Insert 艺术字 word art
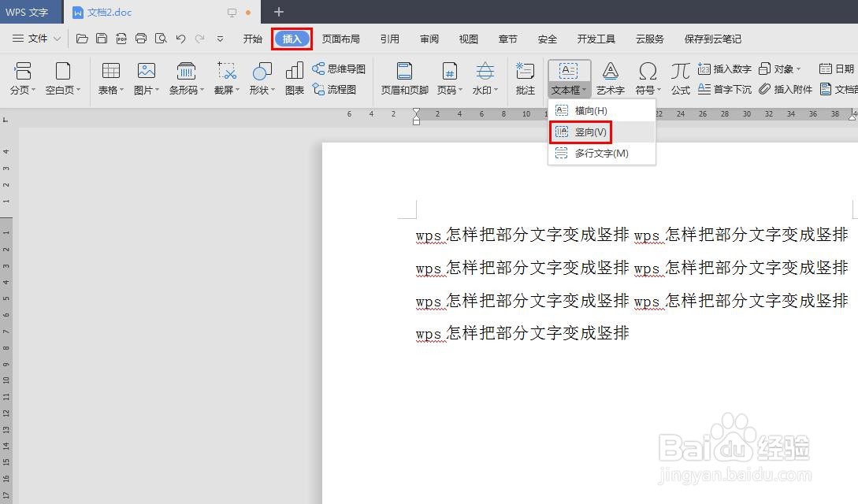The image size is (858, 504). [610, 78]
